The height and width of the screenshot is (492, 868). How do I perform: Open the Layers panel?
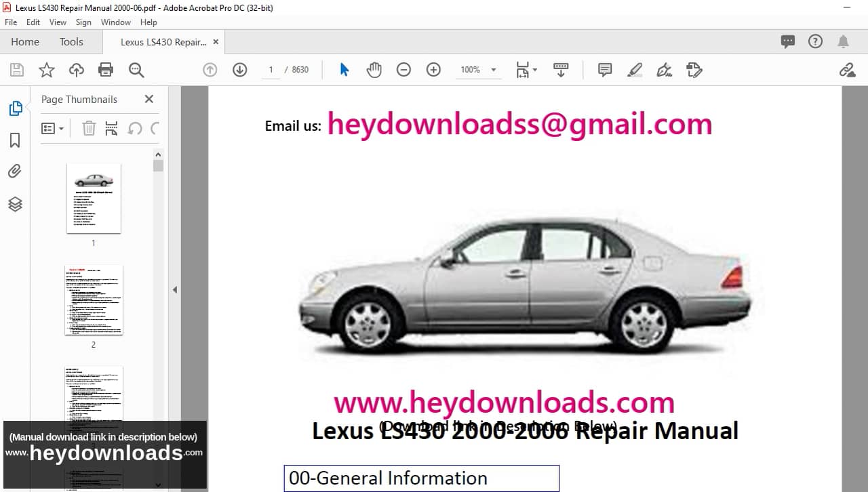15,204
